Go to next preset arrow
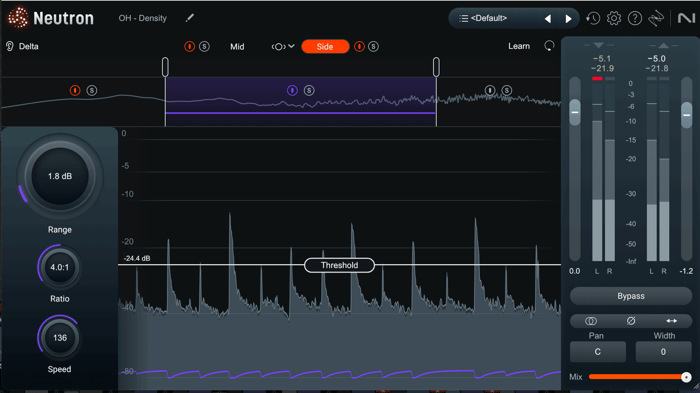The width and height of the screenshot is (700, 393). pyautogui.click(x=568, y=19)
